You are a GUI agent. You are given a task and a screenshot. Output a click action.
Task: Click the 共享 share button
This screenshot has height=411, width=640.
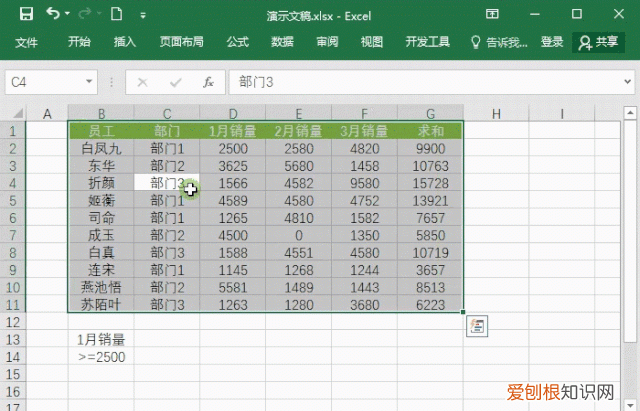(x=598, y=42)
